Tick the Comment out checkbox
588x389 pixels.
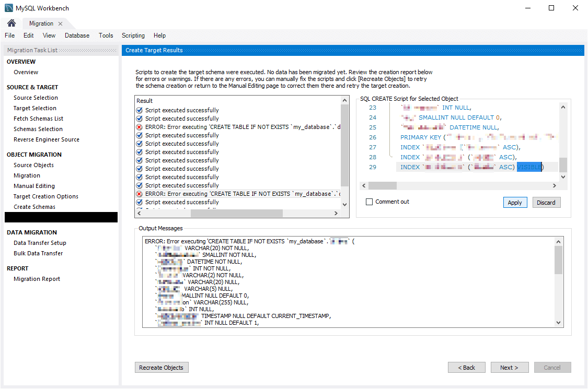pos(370,202)
